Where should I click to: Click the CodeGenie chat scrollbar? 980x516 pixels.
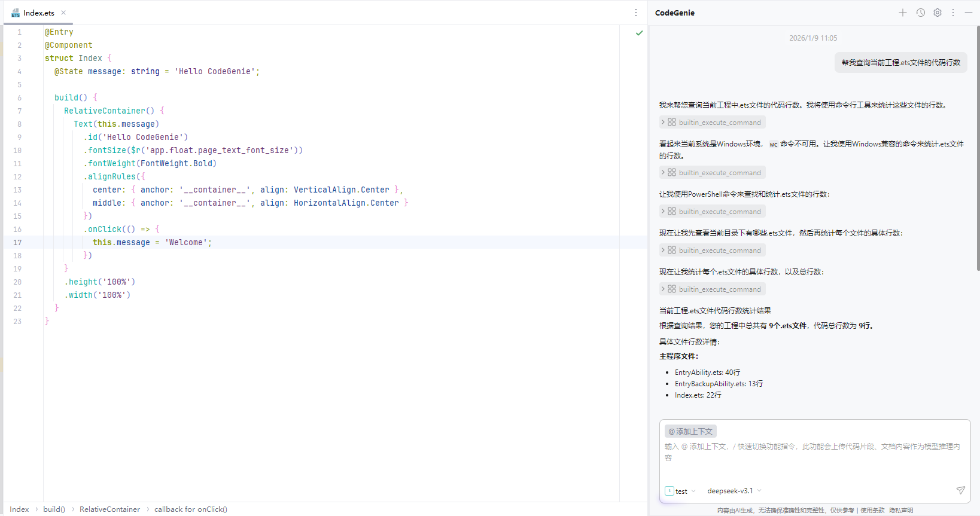click(x=978, y=149)
